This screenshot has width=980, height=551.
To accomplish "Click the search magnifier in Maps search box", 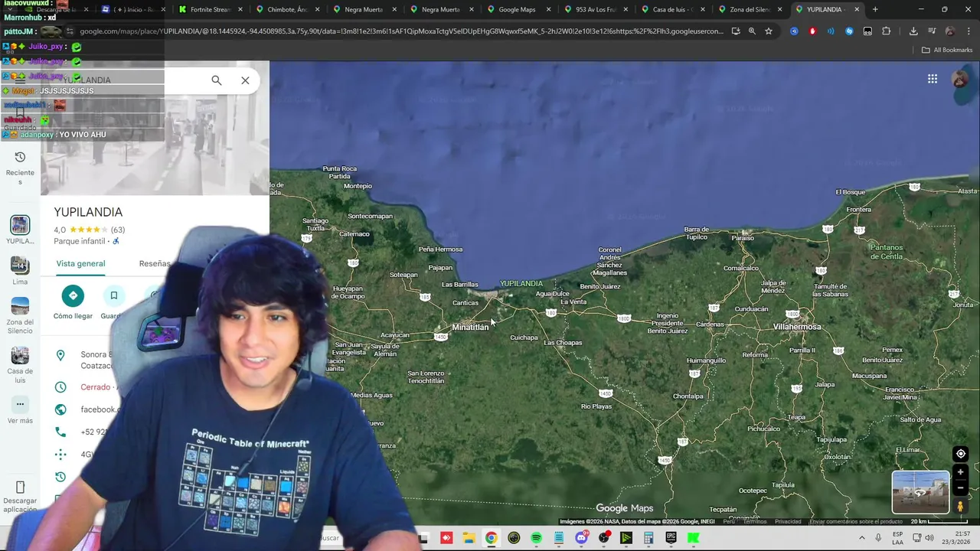I will (217, 80).
